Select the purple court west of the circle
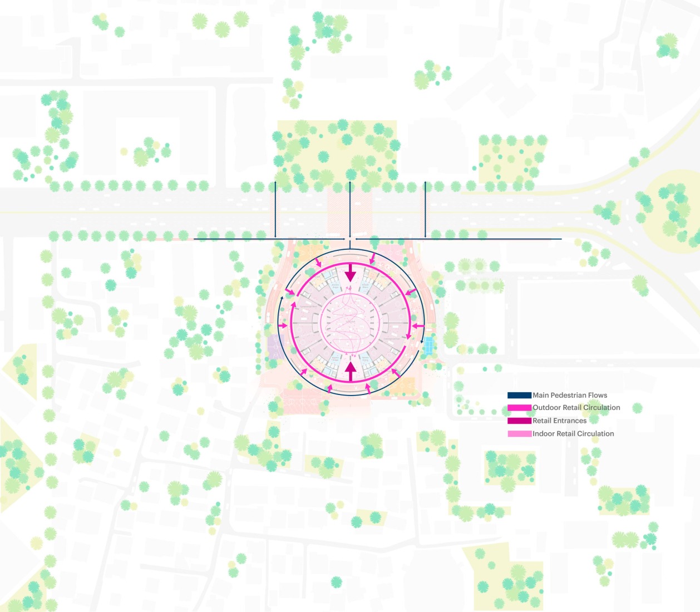Screen dimensions: 700x612 point(275,346)
